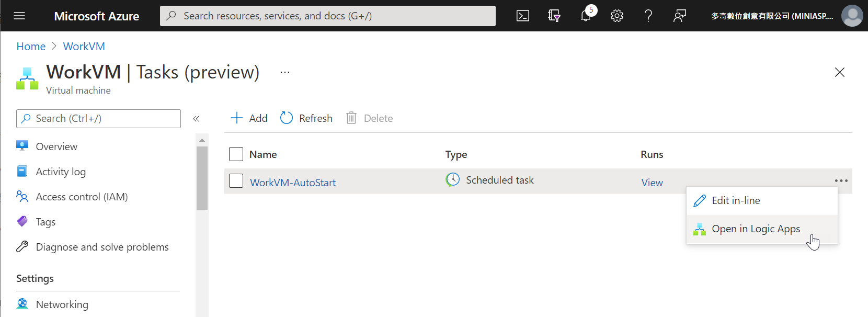868x317 pixels.
Task: Click the ellipsis next to the page title
Action: click(x=285, y=72)
